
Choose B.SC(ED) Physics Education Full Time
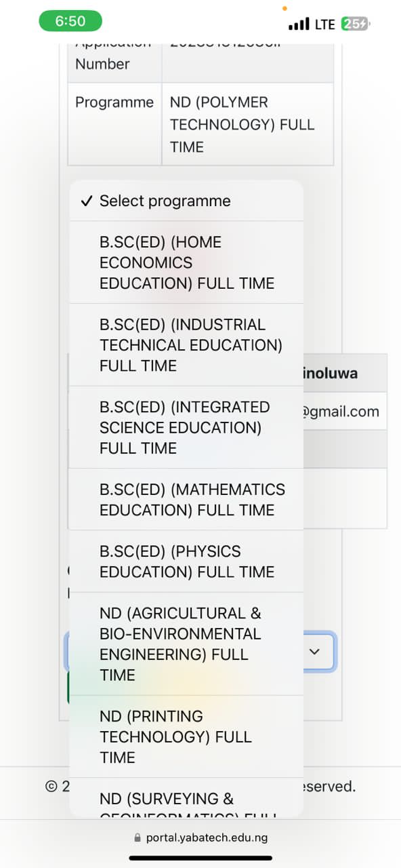(186, 561)
